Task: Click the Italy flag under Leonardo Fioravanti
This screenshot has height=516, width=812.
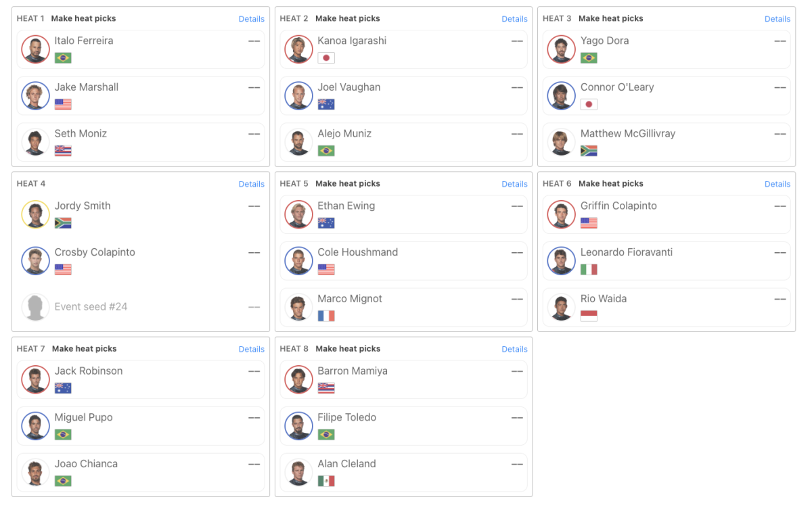Action: tap(589, 269)
